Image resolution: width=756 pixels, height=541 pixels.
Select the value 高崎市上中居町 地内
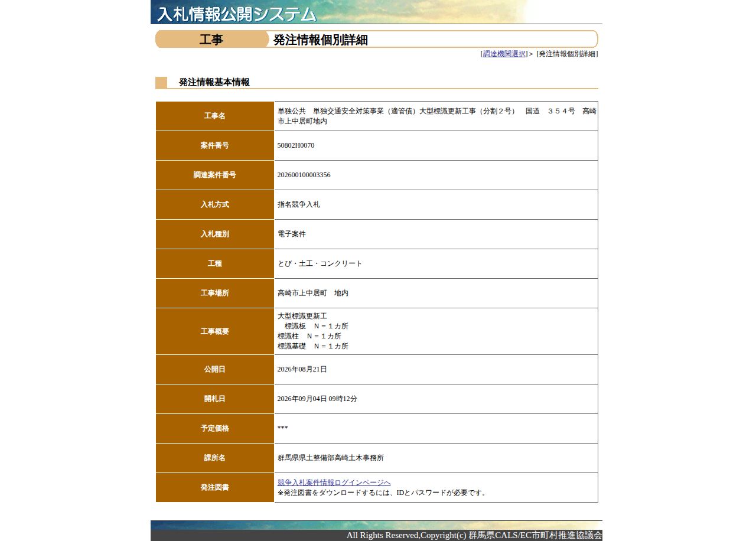point(313,293)
